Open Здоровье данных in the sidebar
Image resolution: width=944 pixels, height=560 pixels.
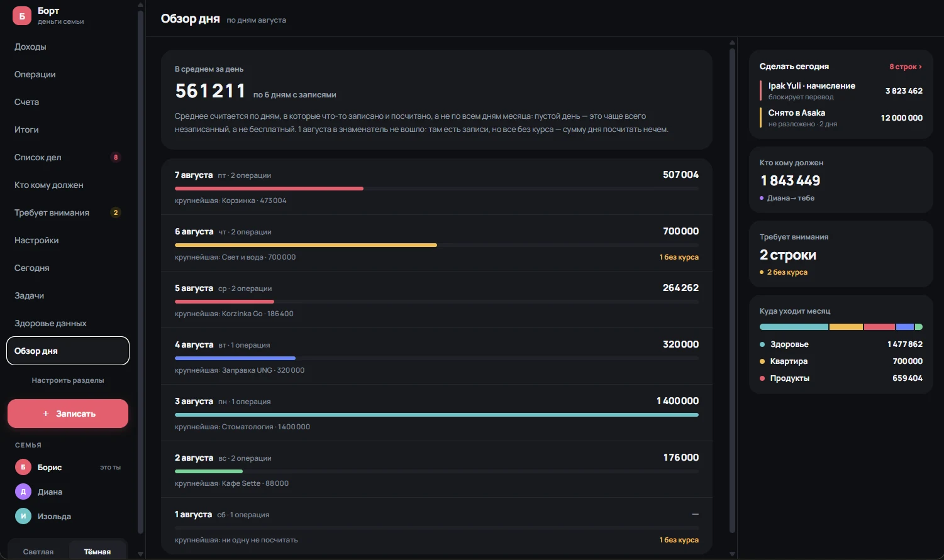67,323
